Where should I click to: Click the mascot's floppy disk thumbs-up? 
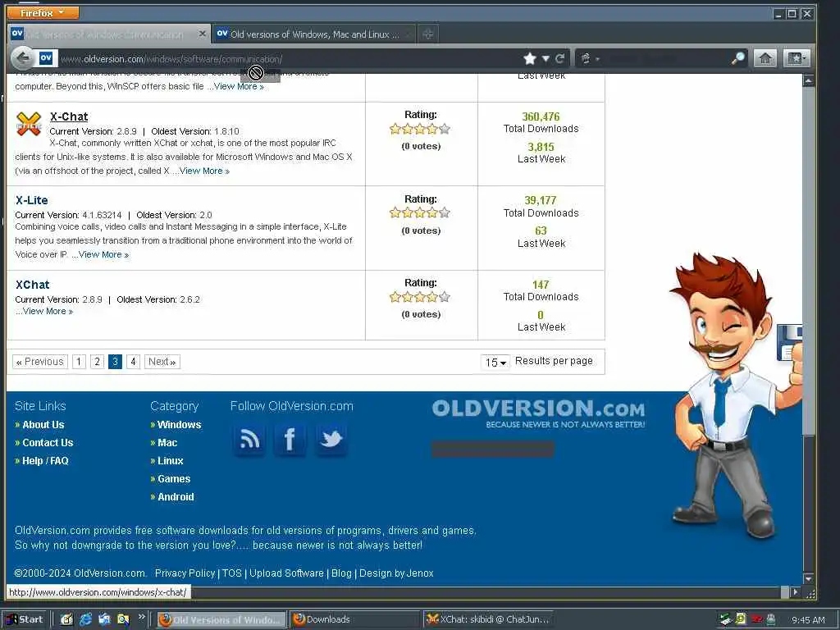coord(790,345)
